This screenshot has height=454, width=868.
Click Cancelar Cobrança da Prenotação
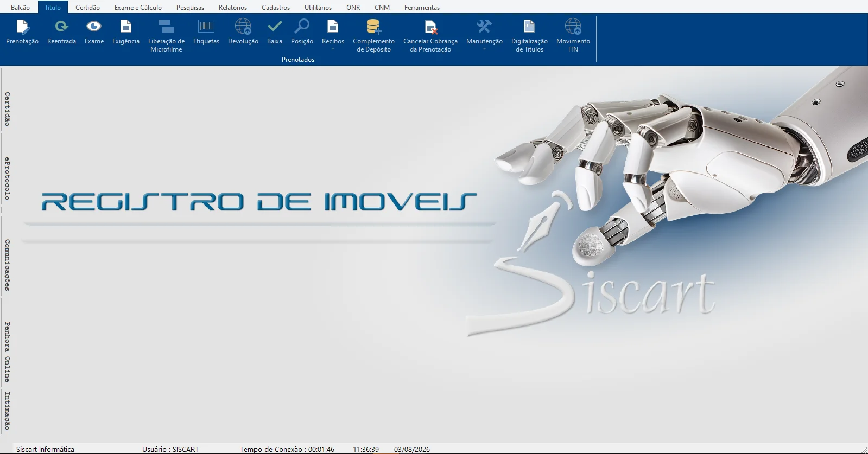point(430,36)
